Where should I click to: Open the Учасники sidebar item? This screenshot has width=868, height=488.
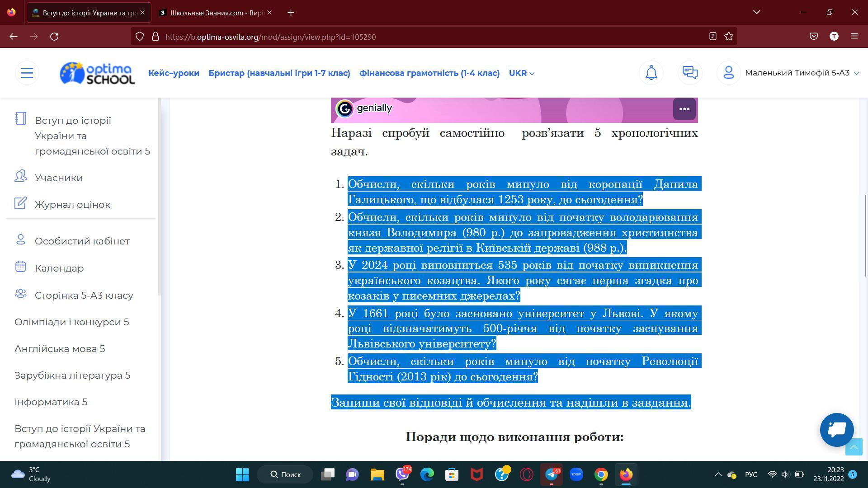tap(59, 178)
